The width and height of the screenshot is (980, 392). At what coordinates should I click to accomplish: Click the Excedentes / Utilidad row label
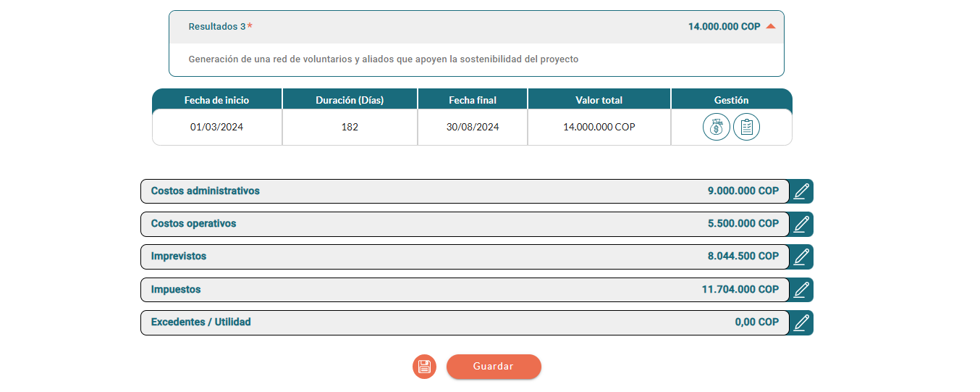coord(200,322)
